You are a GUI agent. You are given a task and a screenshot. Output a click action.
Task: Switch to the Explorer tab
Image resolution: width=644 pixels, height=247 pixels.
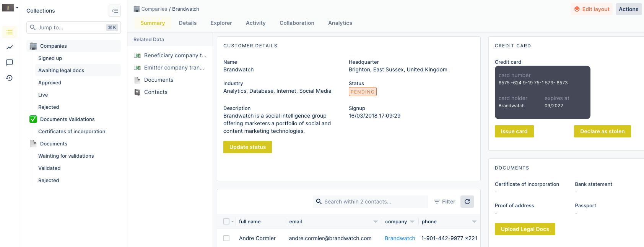221,23
